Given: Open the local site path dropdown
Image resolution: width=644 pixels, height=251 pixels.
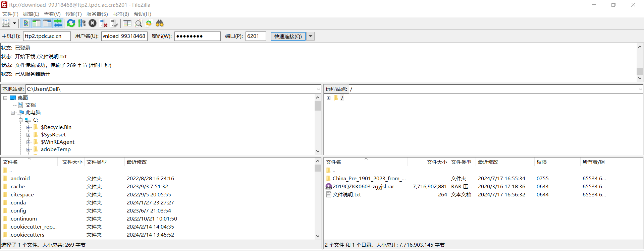Looking at the screenshot, I should coord(318,89).
